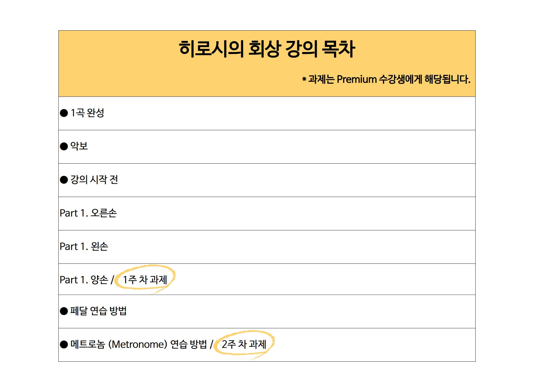
Task: Click 수강생에게 해당됩니다 in the header note
Action: tap(425, 79)
